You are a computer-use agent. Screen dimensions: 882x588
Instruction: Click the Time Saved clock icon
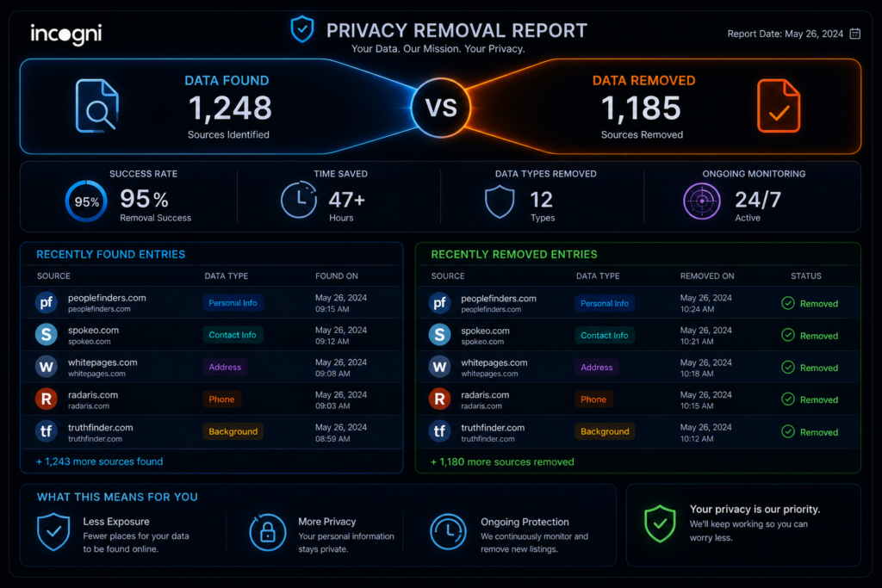pyautogui.click(x=299, y=200)
